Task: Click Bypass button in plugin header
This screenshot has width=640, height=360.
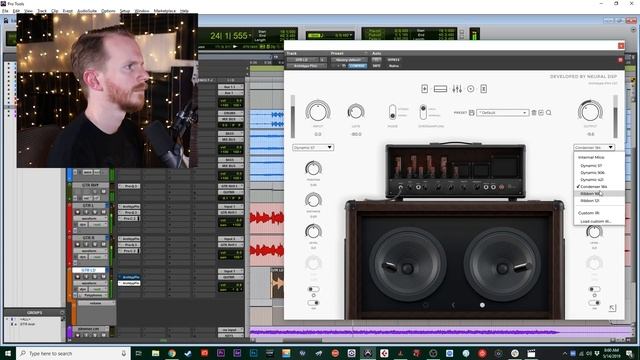Action: point(393,60)
